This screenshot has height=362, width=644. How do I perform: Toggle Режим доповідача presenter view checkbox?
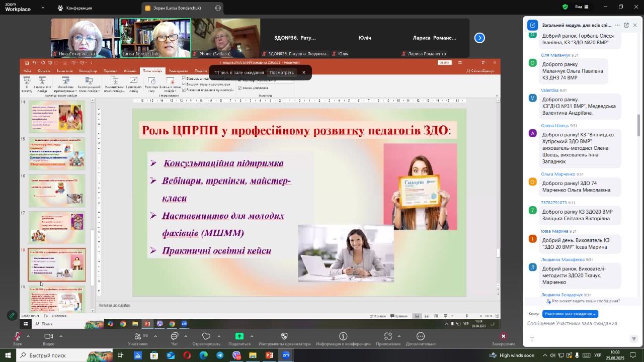[x=240, y=87]
